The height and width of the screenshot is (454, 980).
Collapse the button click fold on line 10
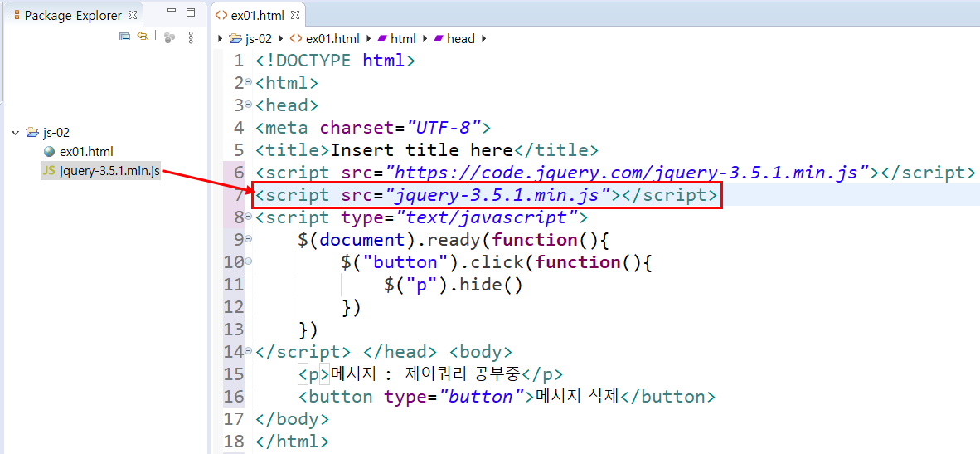248,261
